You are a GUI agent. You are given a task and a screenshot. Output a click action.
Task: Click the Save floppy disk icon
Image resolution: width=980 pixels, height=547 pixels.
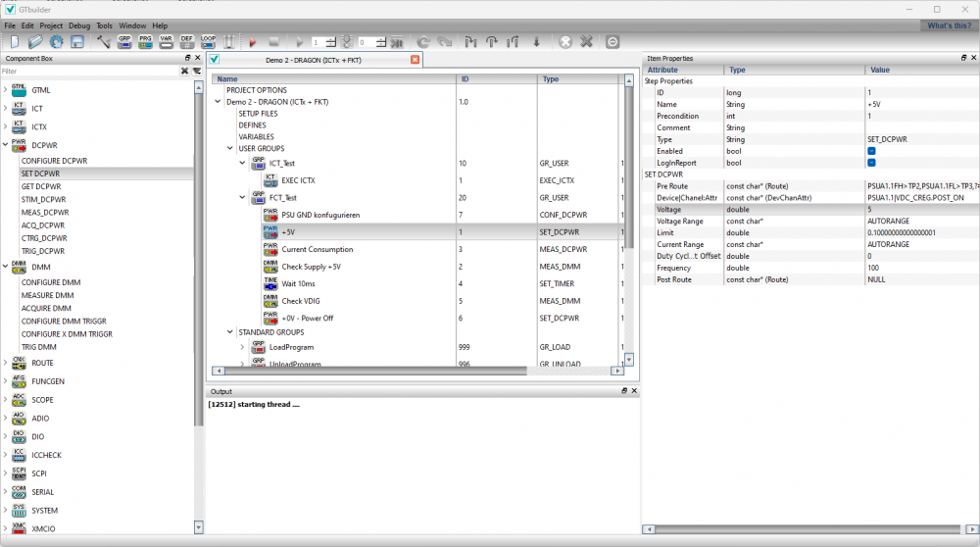[x=76, y=41]
